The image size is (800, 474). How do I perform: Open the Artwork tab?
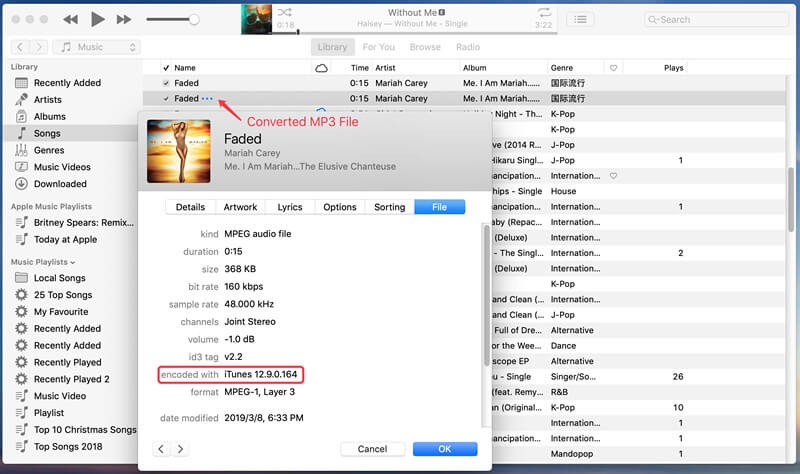(x=240, y=207)
